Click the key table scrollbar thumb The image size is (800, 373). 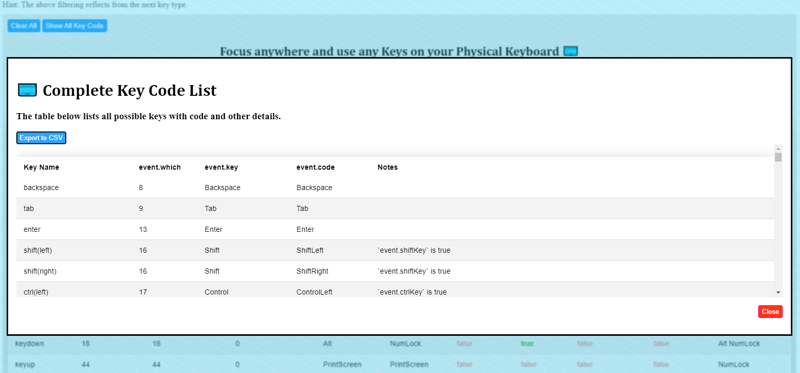tap(778, 157)
